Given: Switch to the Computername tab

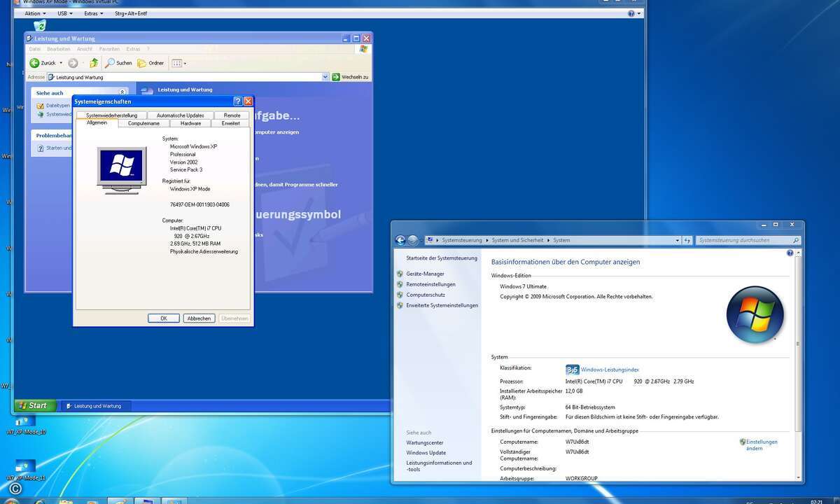Looking at the screenshot, I should tap(144, 123).
